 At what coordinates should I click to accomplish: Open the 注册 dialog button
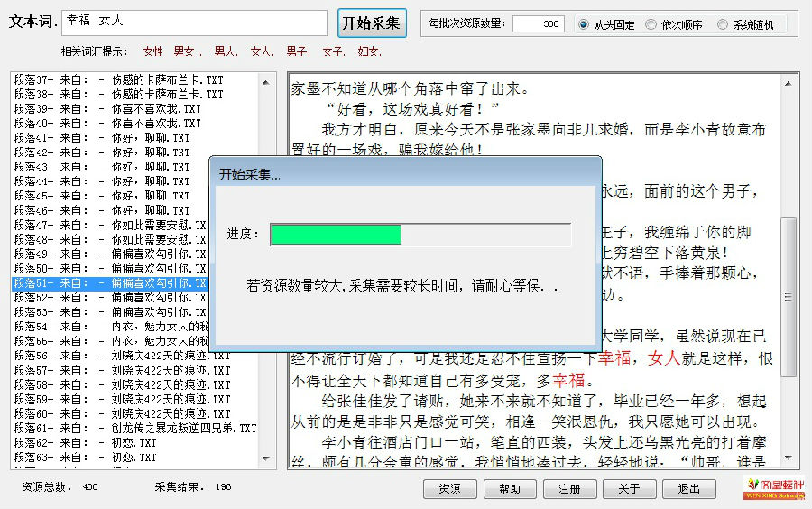pos(569,489)
